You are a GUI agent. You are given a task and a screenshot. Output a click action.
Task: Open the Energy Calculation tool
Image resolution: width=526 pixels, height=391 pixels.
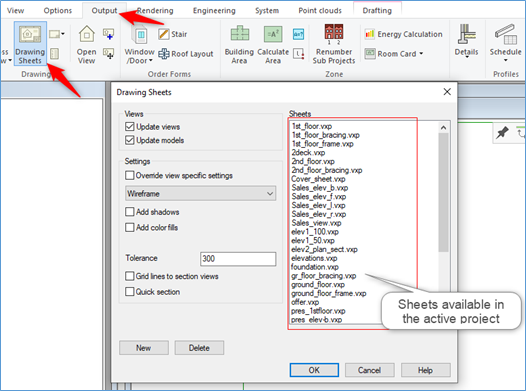pos(404,34)
